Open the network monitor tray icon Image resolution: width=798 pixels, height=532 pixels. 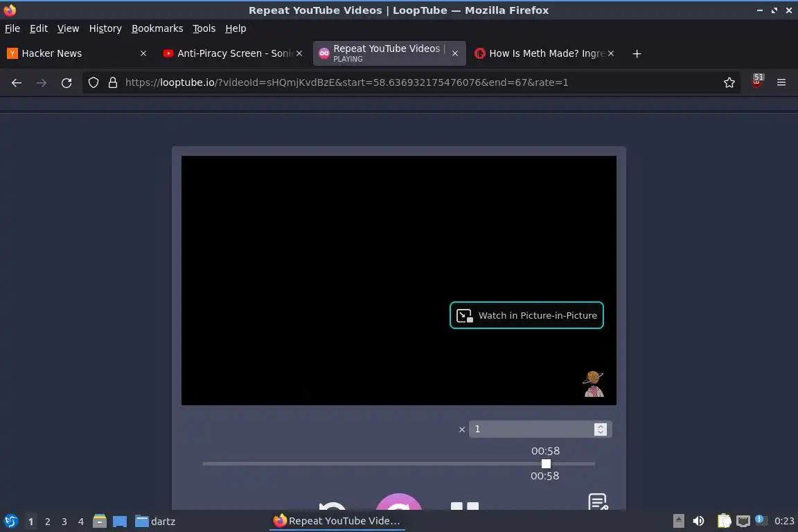[743, 521]
